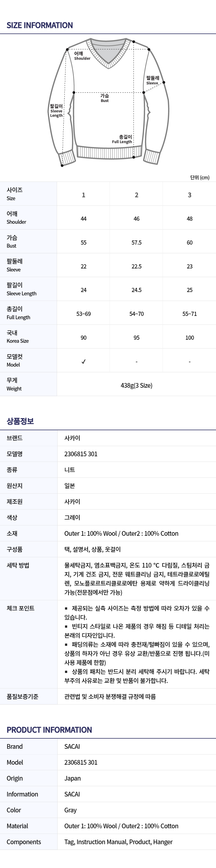Select the size 3 column header
Image resolution: width=216 pixels, height=868 pixels.
[x=189, y=195]
